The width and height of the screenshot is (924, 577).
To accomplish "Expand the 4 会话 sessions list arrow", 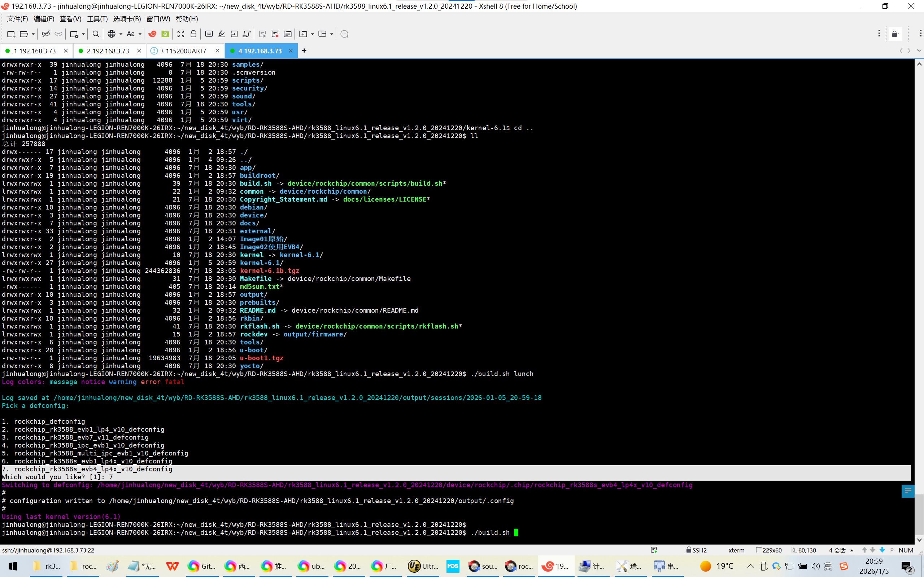I will coord(851,550).
